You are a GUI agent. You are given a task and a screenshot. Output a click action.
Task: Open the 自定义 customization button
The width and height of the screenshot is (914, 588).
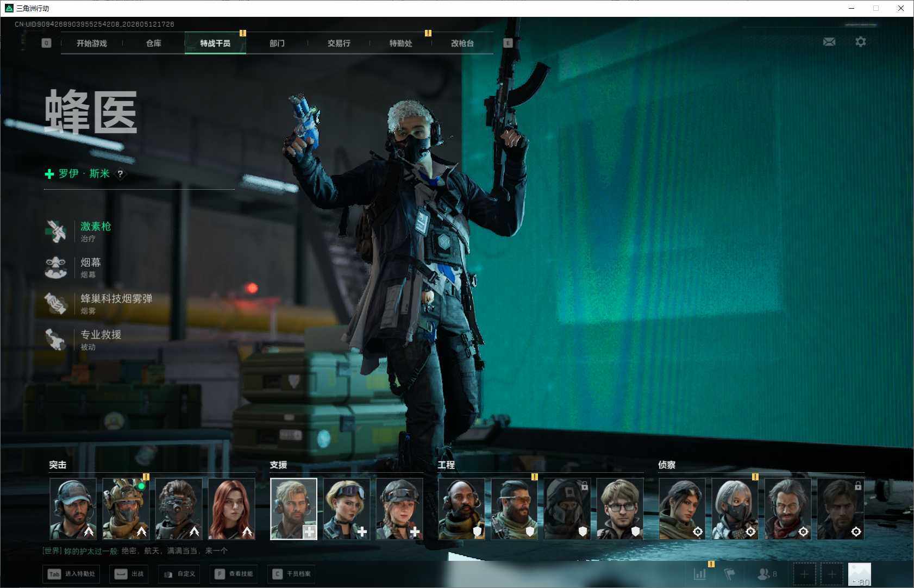coord(179,574)
